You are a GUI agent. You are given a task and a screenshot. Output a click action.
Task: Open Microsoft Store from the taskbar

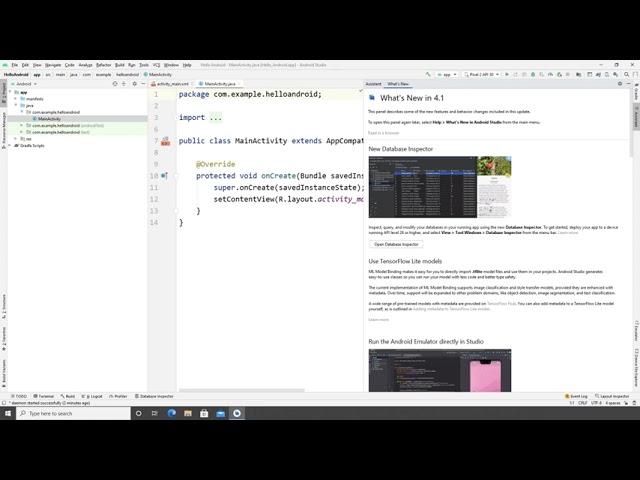click(204, 413)
